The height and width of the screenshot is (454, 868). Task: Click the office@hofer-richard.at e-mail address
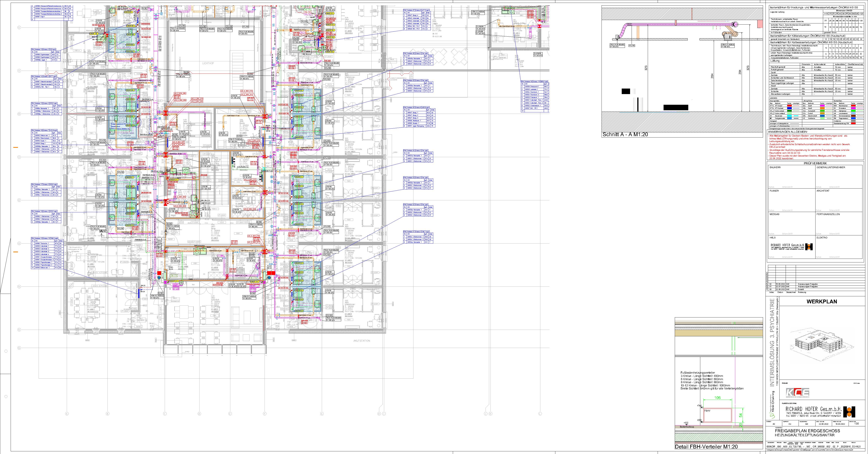pyautogui.click(x=829, y=416)
